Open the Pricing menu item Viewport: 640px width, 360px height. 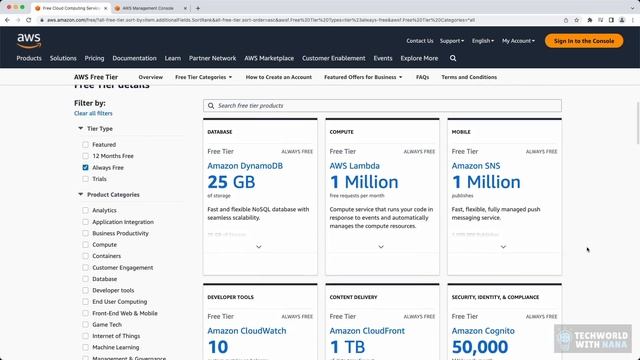(x=94, y=58)
